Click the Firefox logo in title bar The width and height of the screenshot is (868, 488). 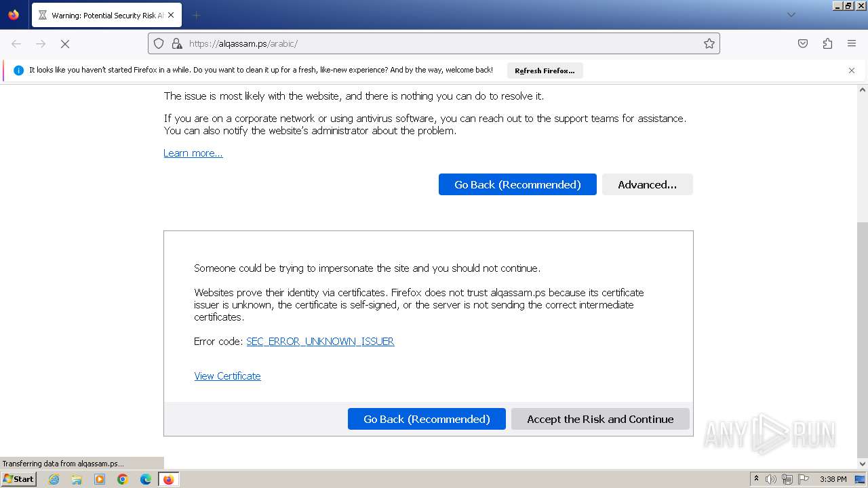tap(14, 15)
